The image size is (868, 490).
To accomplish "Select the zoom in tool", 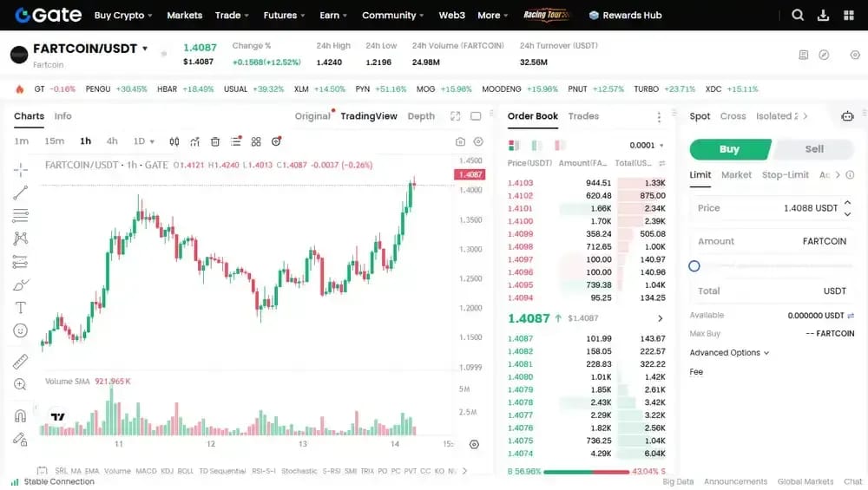I will (x=21, y=384).
